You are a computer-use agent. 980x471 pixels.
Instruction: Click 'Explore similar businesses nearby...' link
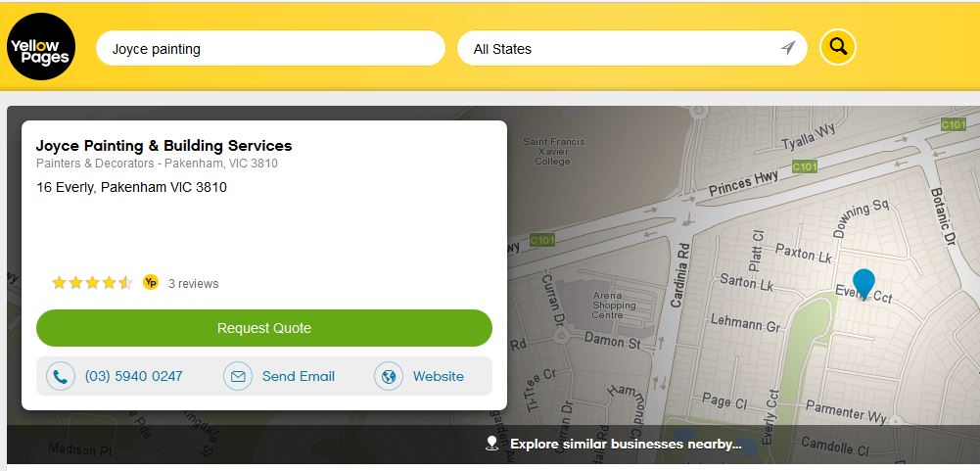coord(626,445)
